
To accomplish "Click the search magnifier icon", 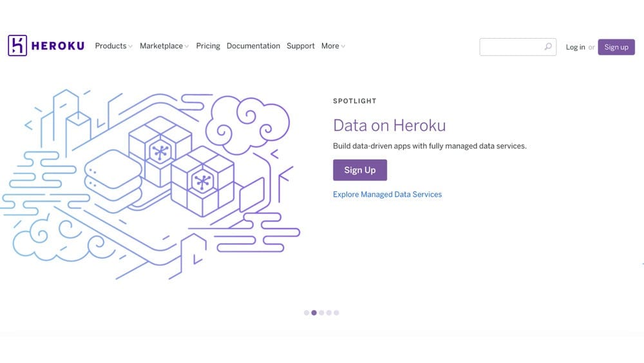I will point(548,46).
